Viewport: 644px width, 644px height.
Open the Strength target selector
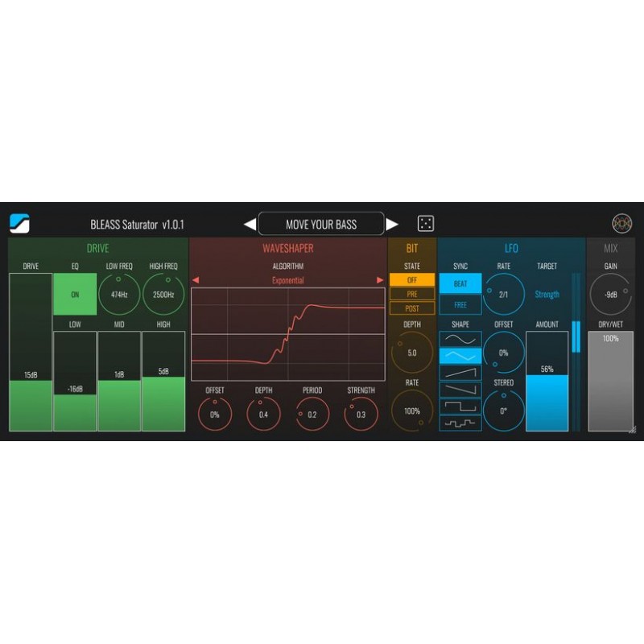(547, 295)
